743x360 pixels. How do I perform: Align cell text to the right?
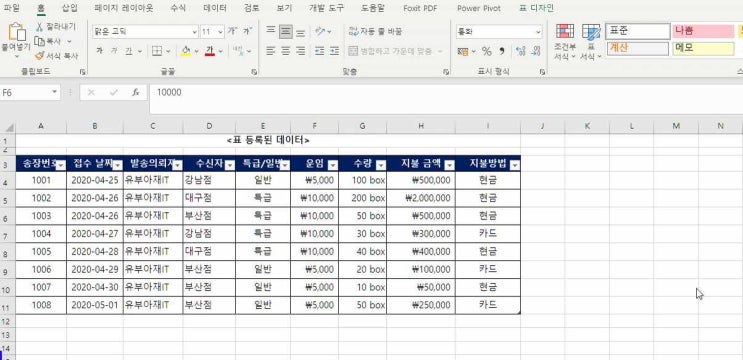pyautogui.click(x=300, y=51)
